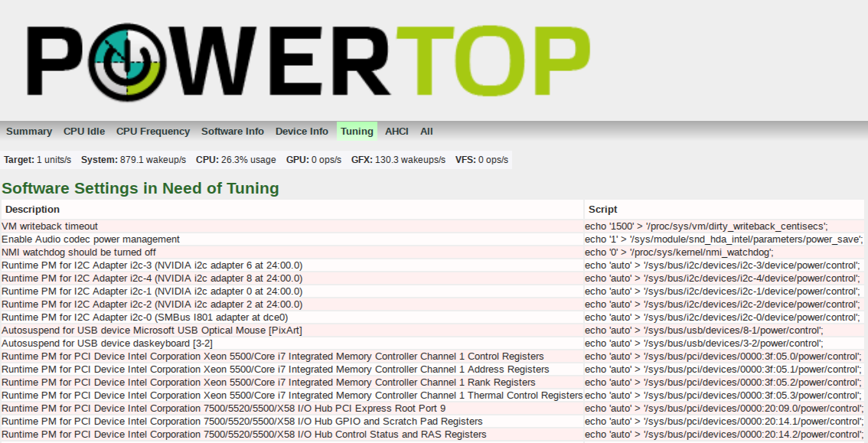The height and width of the screenshot is (443, 868).
Task: View the Software Info tab
Action: coord(233,131)
